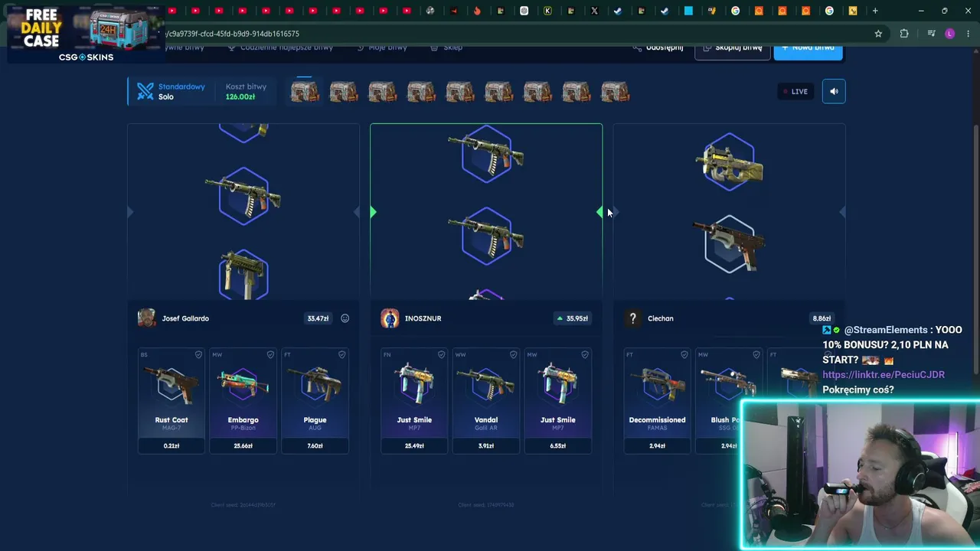Open the Decommissioned FAMAS skin card
This screenshot has width=980, height=551.
657,400
